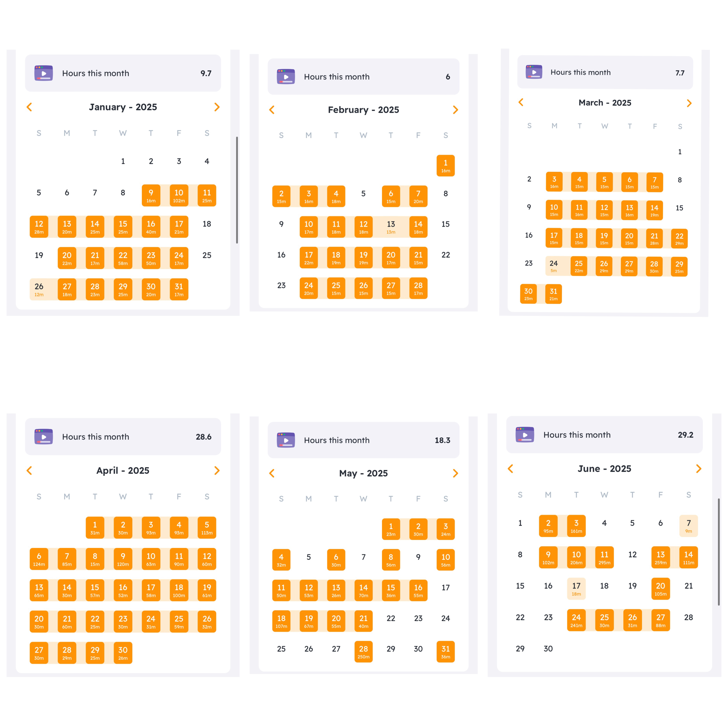
Task: Click the video icon beside January hours
Action: point(44,73)
